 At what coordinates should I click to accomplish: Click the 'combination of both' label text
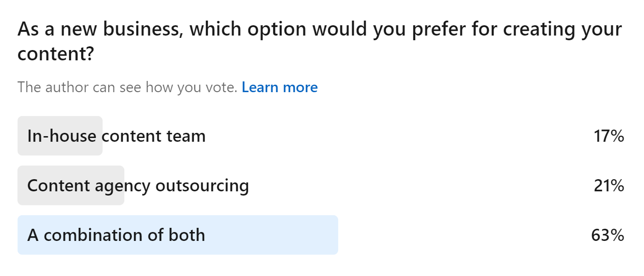tap(124, 235)
